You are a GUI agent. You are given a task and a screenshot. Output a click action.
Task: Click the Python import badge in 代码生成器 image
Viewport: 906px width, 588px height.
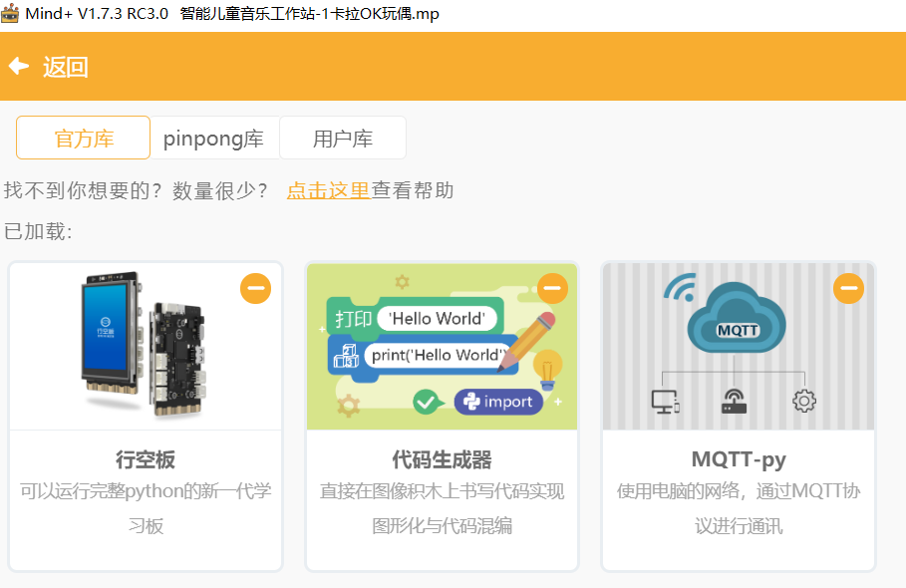[x=498, y=402]
